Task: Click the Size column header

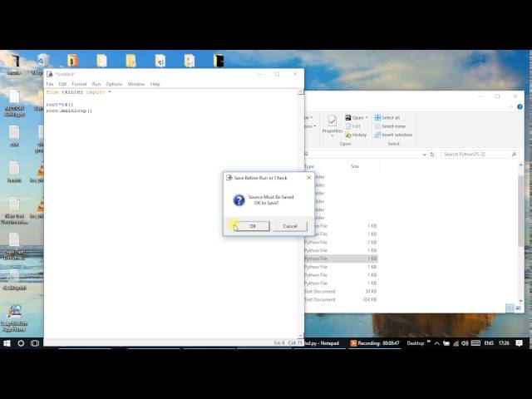Action: coord(355,166)
